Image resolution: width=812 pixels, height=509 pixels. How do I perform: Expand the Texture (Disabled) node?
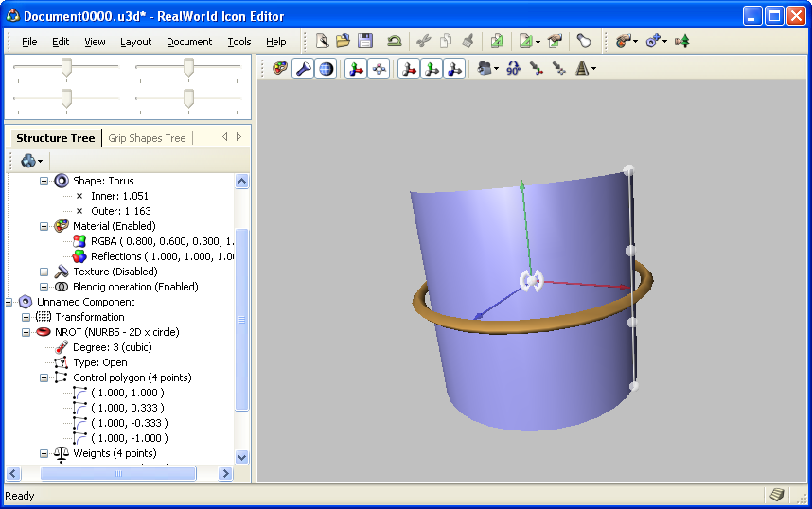(44, 272)
